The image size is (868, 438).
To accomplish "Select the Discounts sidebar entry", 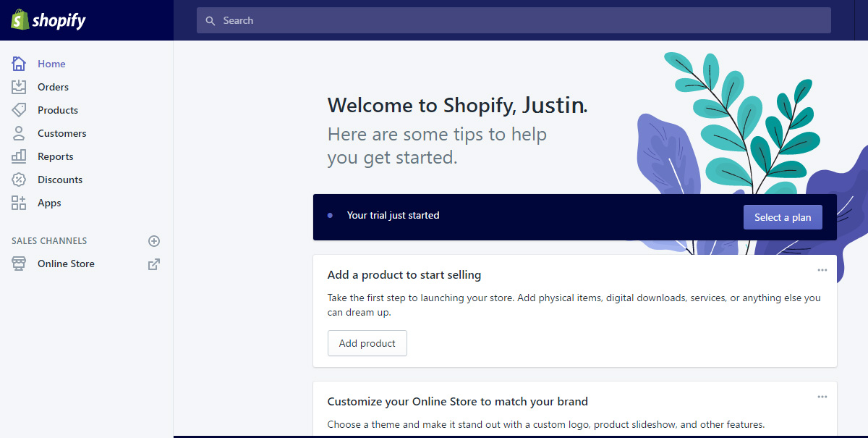I will 60,180.
